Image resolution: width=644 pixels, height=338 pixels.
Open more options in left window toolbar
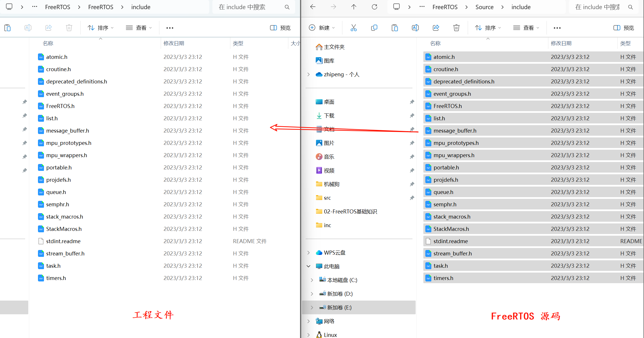[170, 28]
